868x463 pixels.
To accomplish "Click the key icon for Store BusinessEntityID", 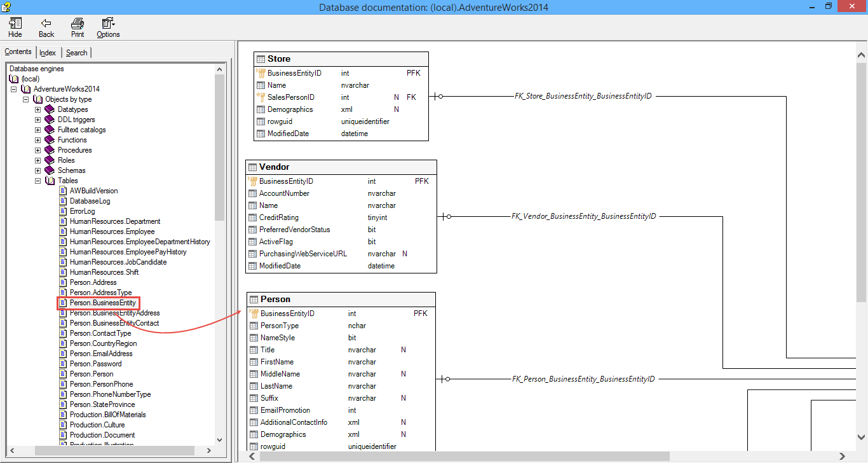I will point(261,73).
